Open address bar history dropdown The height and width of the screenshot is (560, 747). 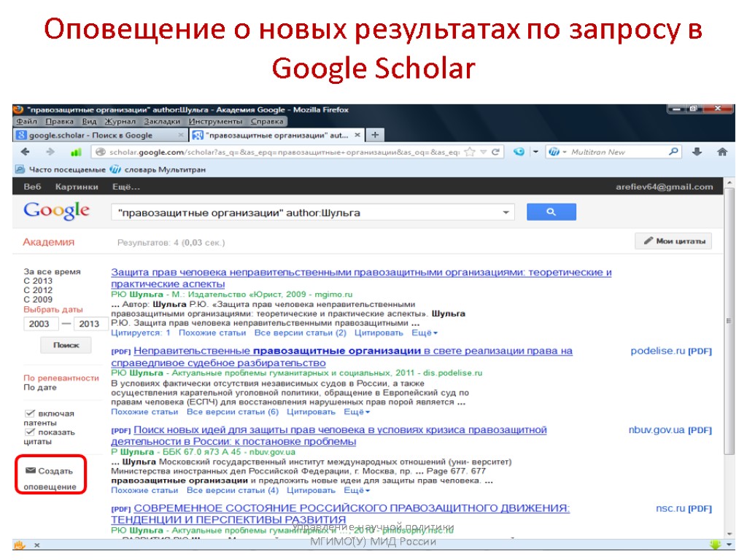[483, 152]
